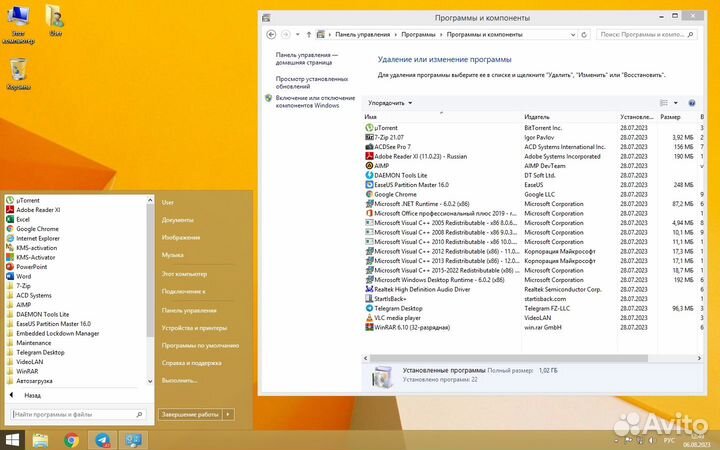Image resolution: width=720 pixels, height=450 pixels.
Task: Click the Завершение работы button
Action: 190,414
